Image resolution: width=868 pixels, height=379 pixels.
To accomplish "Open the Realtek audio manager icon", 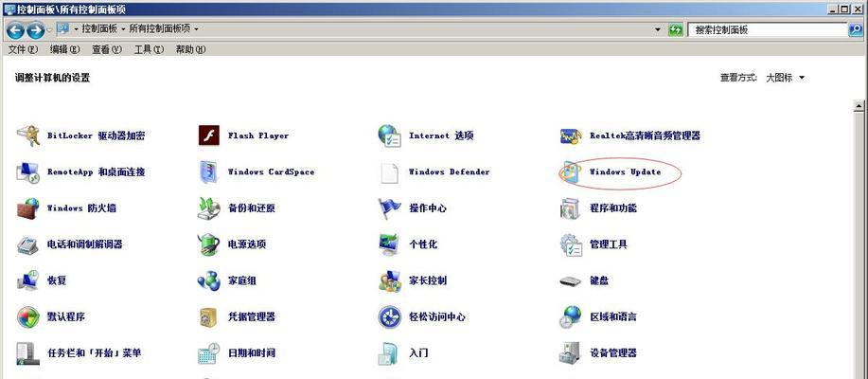I will 571,135.
